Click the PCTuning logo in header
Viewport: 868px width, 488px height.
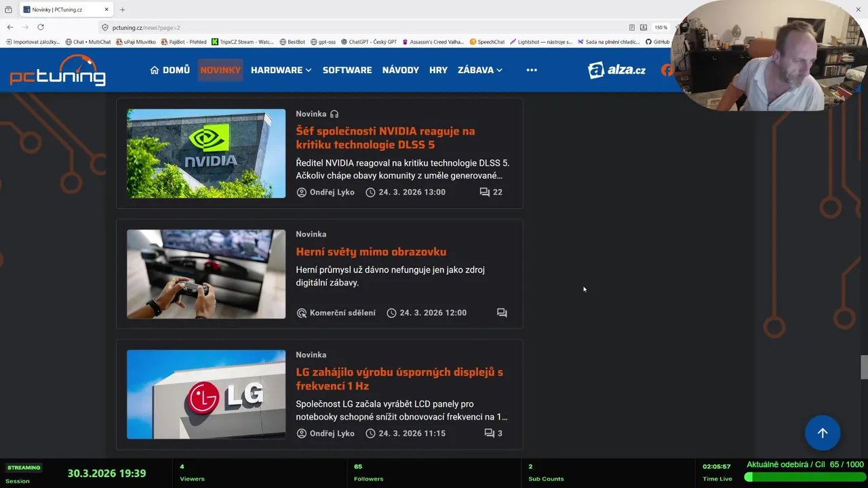click(58, 70)
